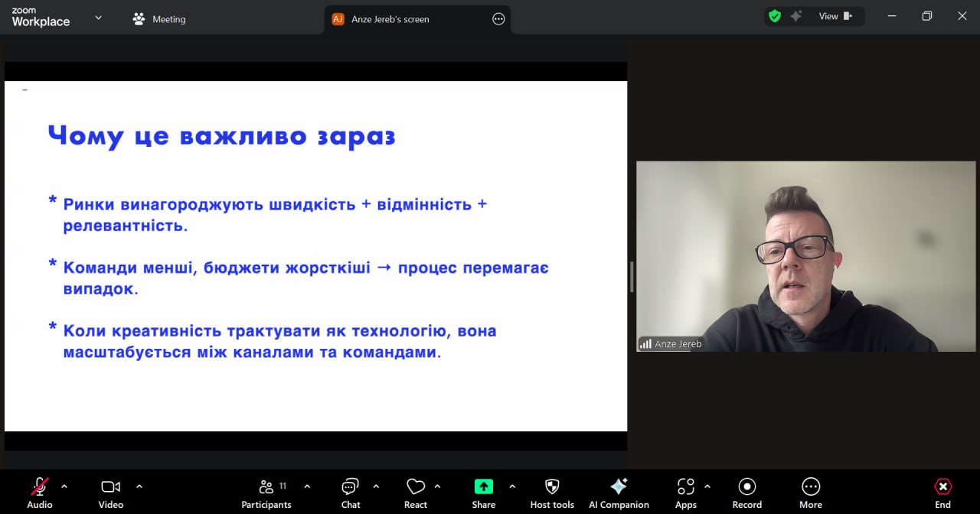Expand video options arrow next to Video
This screenshot has height=514, width=980.
pos(139,486)
